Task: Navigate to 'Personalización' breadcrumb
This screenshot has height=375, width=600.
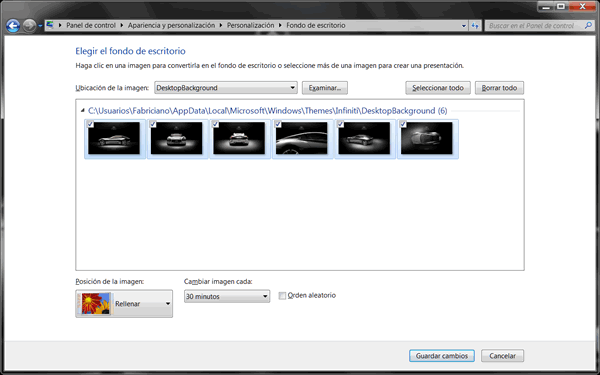Action: click(x=251, y=25)
